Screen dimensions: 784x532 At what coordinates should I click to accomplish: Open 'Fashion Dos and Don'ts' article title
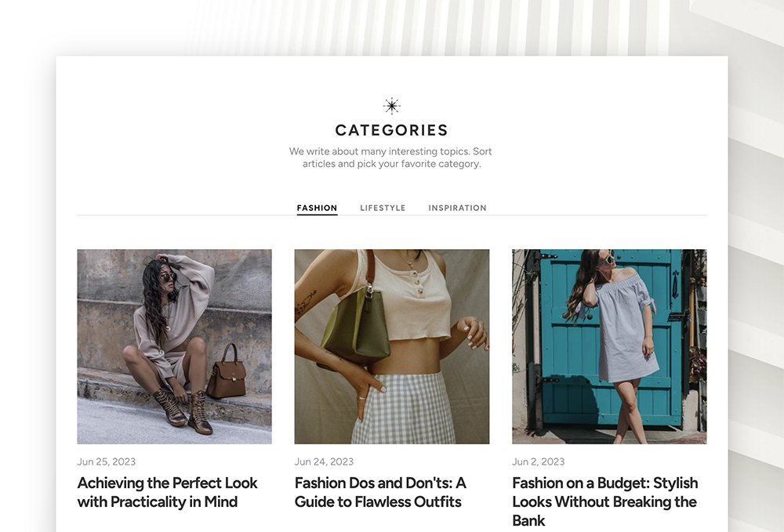point(380,492)
